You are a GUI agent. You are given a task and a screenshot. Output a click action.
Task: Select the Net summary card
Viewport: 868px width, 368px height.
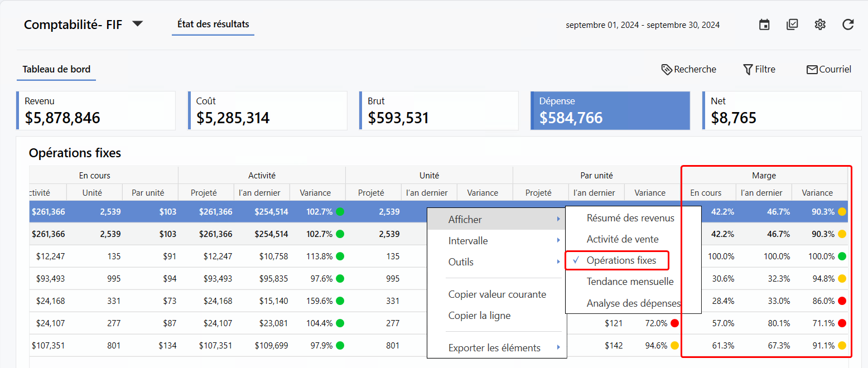781,111
